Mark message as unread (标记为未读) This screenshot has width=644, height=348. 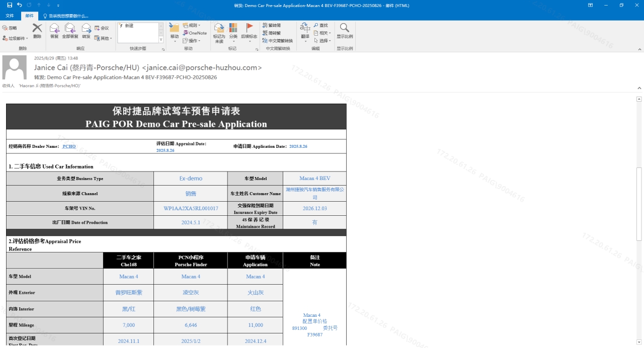tap(219, 33)
